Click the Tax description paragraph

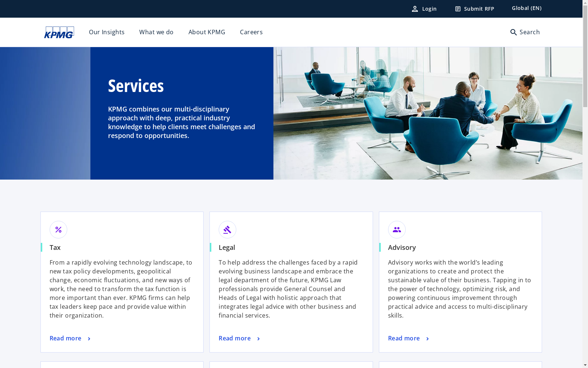coord(121,289)
